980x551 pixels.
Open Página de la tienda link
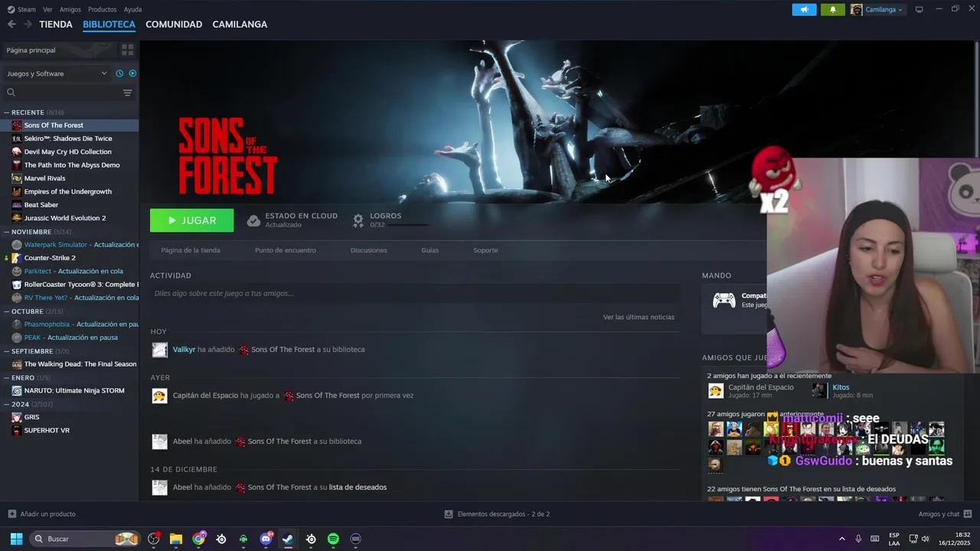click(191, 250)
